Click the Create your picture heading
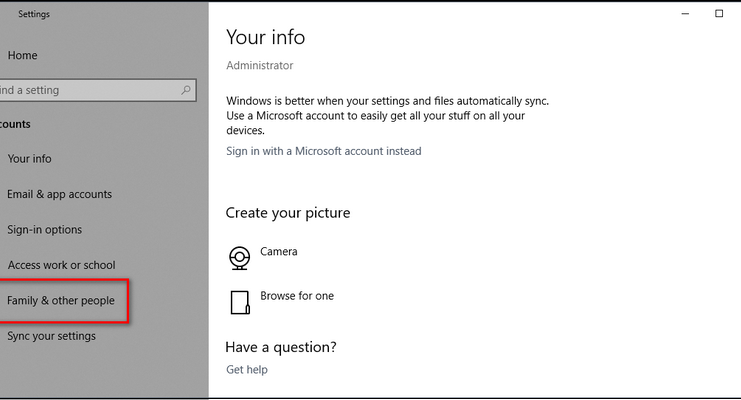The image size is (741, 400). [x=288, y=213]
